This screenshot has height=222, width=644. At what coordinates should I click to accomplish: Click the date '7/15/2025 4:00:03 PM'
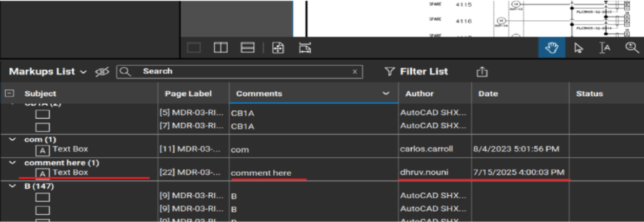[518, 173]
